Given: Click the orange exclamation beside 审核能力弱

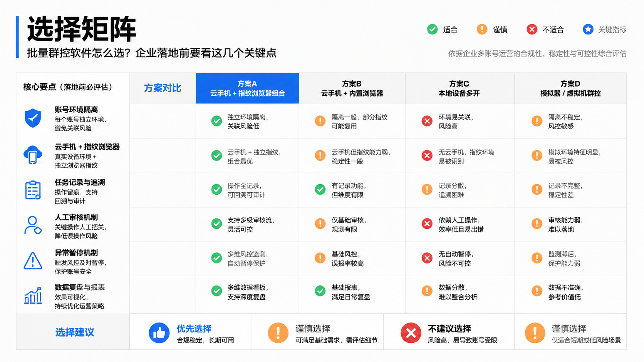Looking at the screenshot, I should point(537,224).
